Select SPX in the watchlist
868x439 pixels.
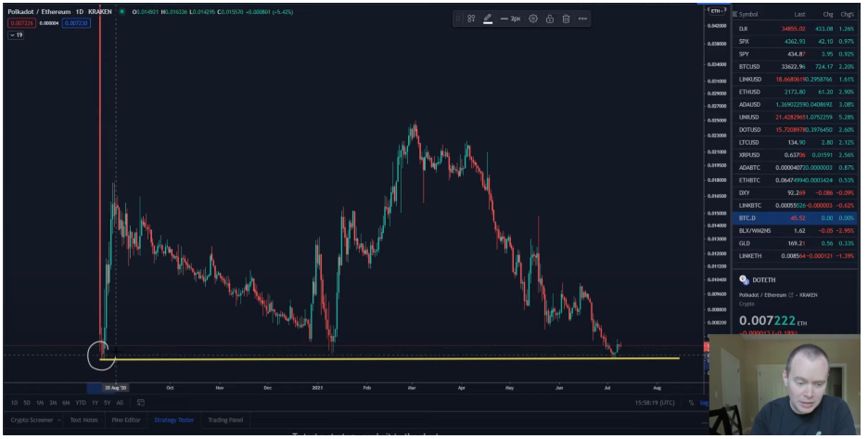click(795, 41)
